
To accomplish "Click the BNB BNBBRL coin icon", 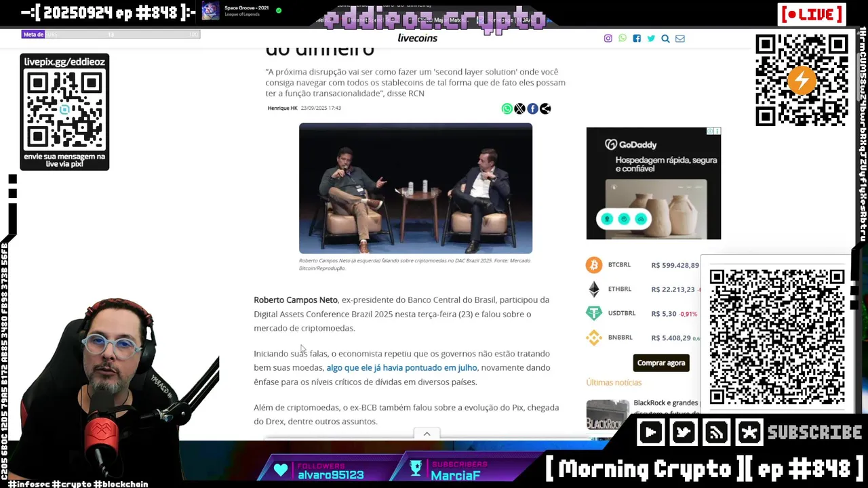I will 594,338.
